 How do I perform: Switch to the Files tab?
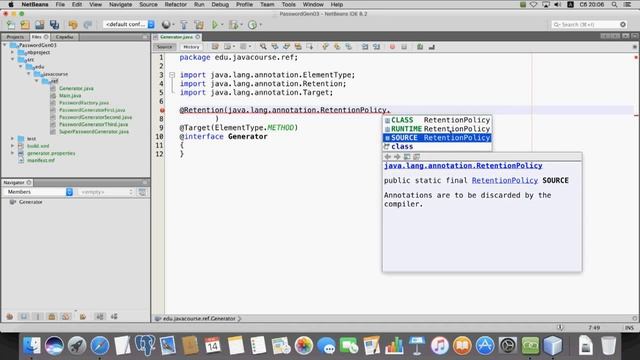pyautogui.click(x=40, y=37)
